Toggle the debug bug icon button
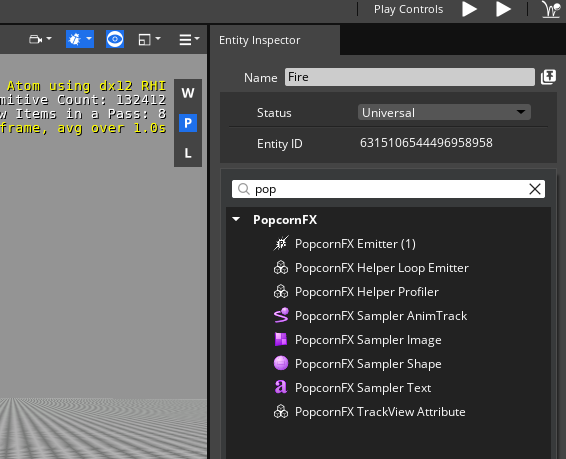The height and width of the screenshot is (459, 566). [80, 39]
